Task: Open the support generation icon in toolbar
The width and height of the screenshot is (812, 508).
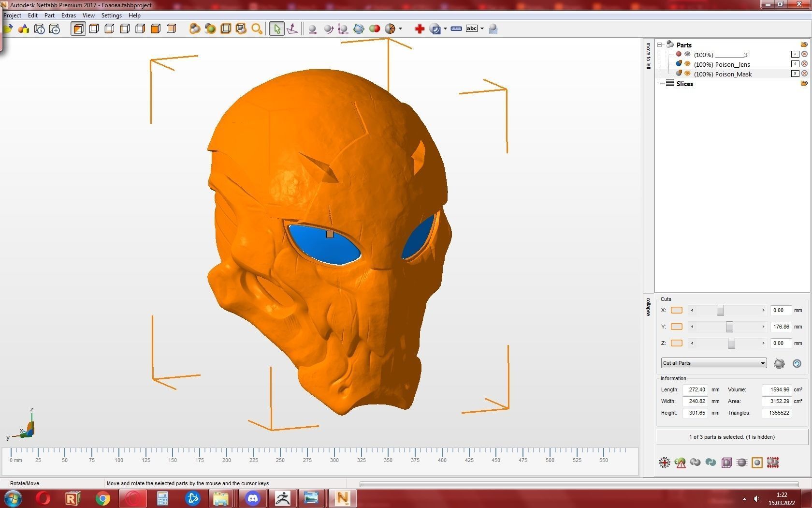Action: (493, 29)
